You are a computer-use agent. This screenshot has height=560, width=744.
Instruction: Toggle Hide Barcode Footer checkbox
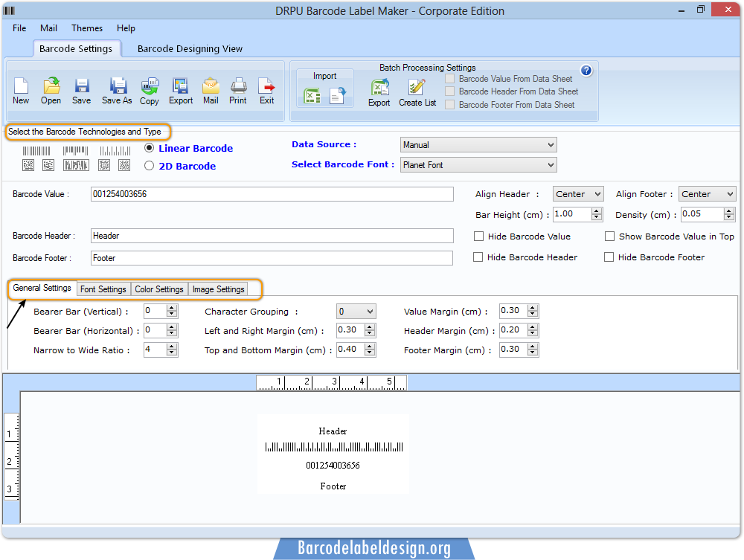click(x=609, y=257)
